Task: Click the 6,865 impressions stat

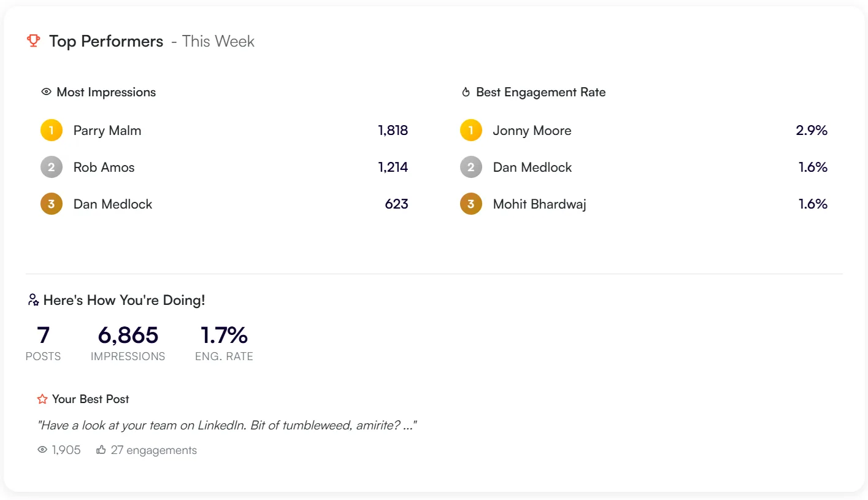Action: pos(128,336)
